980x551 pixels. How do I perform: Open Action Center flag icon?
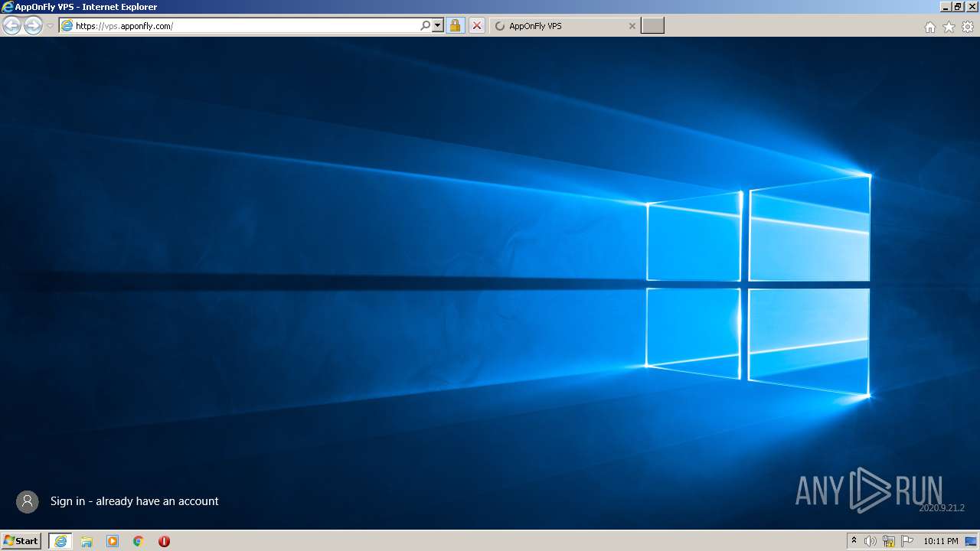click(x=907, y=541)
